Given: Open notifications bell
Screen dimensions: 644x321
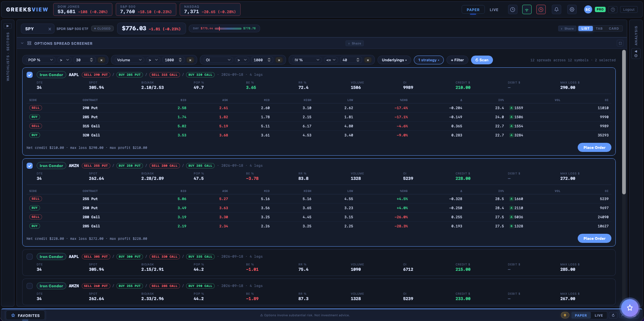Looking at the screenshot, I should click(557, 10).
